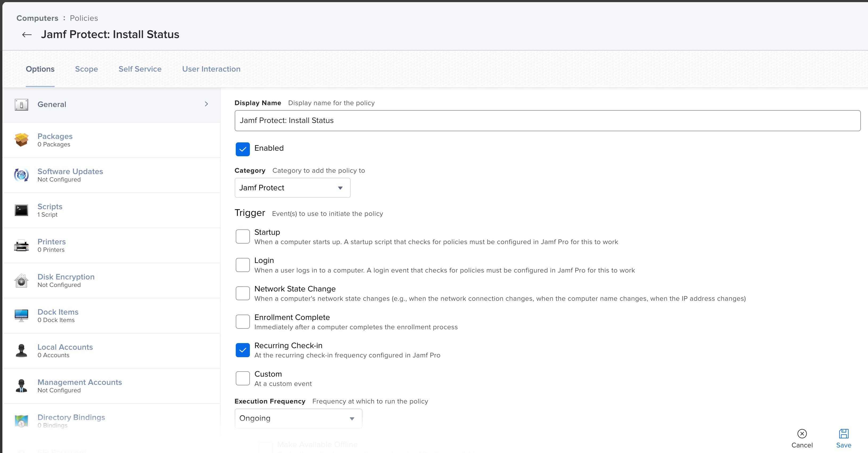
Task: Click the 'Enrollment Complete' trigger label
Action: point(292,317)
